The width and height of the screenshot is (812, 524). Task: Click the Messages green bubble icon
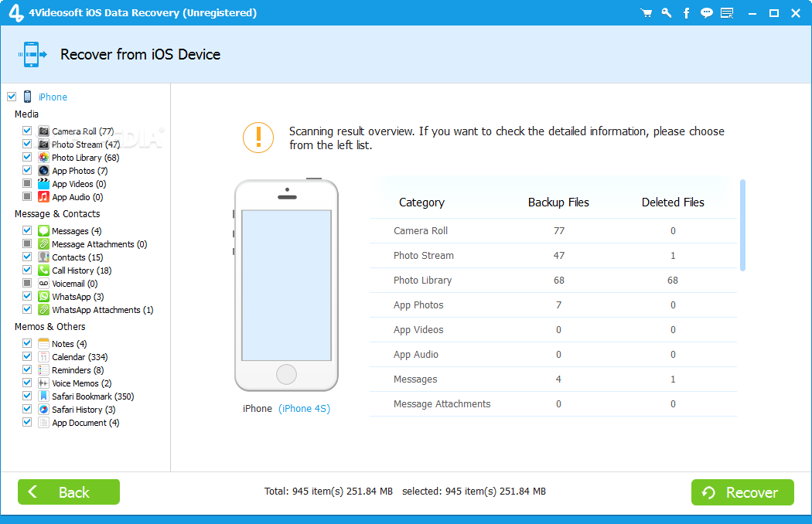click(43, 230)
